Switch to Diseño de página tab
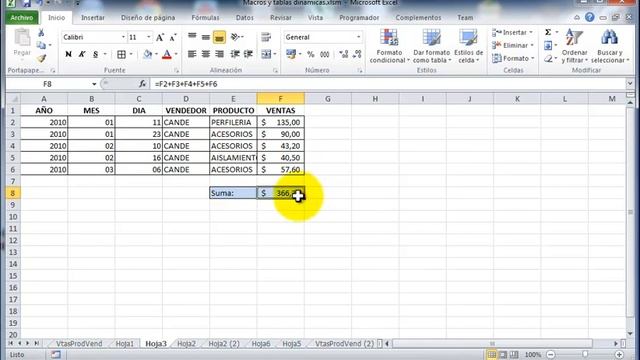This screenshot has width=640, height=360. (x=148, y=18)
